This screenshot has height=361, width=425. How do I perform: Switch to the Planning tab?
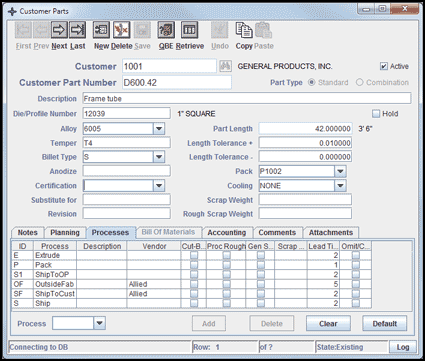click(65, 233)
